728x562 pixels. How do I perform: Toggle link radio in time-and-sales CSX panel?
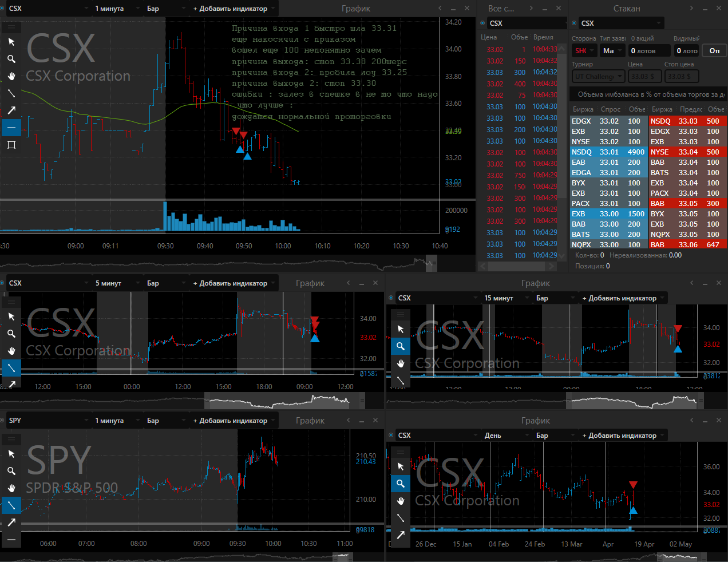pos(482,23)
